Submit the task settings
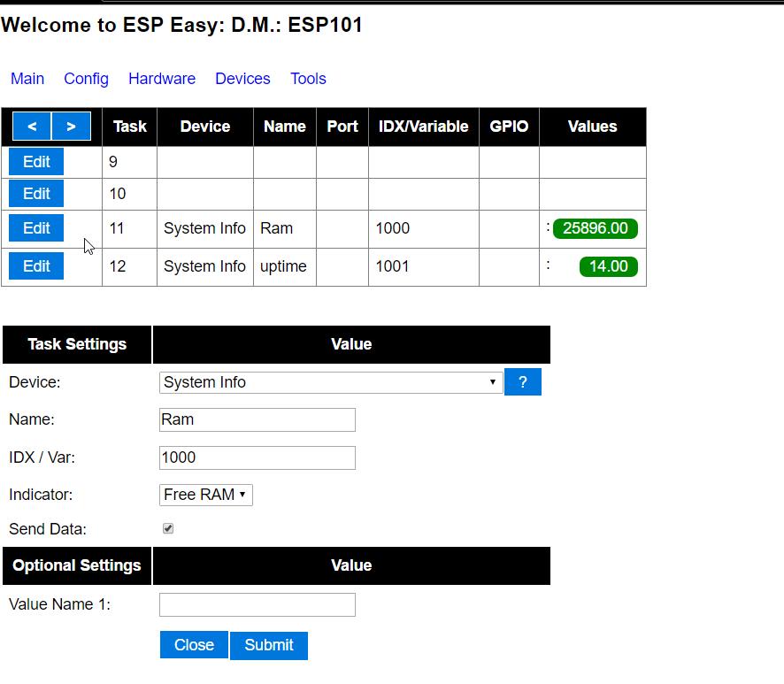784x684 pixels. point(269,645)
